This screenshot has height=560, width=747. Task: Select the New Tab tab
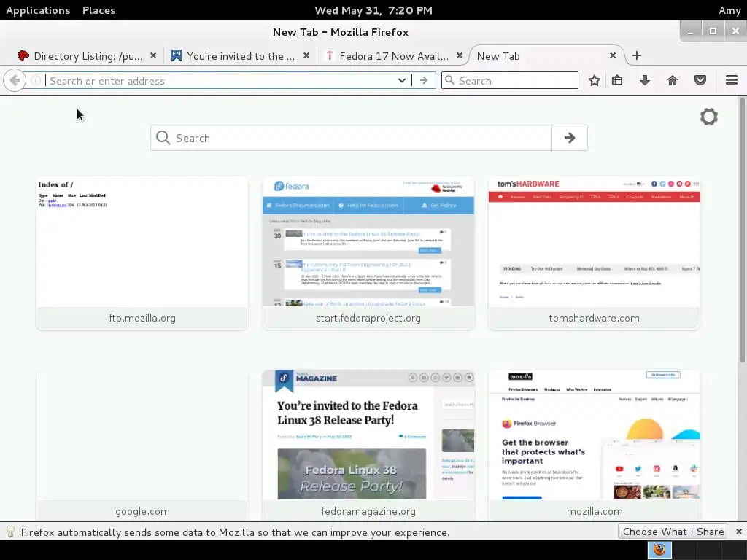click(546, 56)
